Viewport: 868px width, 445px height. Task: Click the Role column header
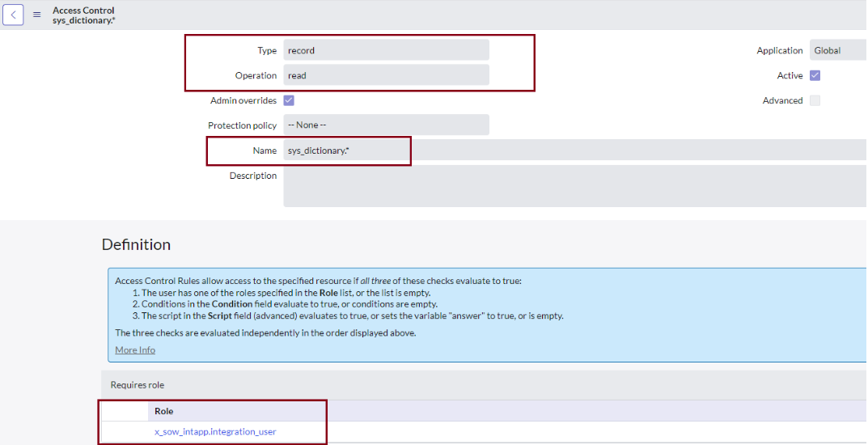[164, 411]
